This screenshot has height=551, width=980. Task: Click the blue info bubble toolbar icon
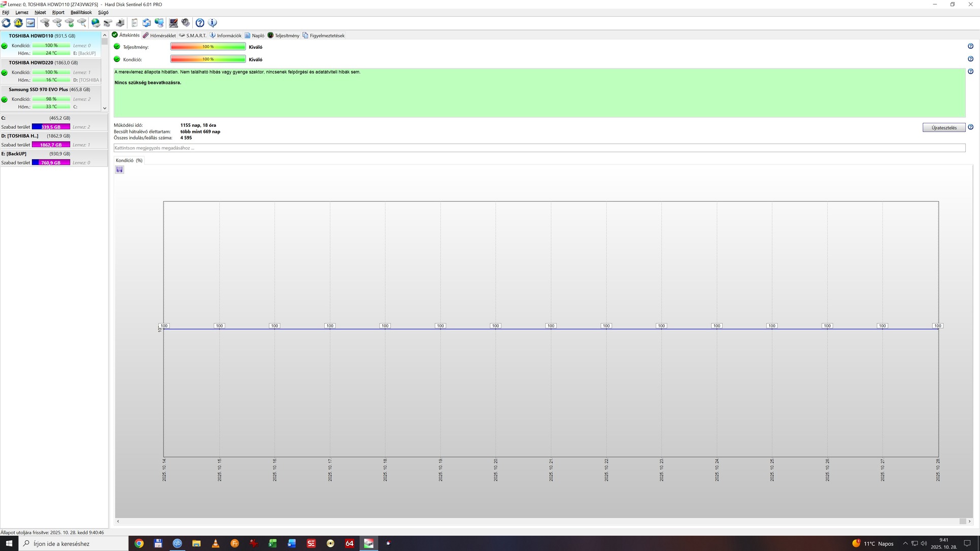point(212,23)
